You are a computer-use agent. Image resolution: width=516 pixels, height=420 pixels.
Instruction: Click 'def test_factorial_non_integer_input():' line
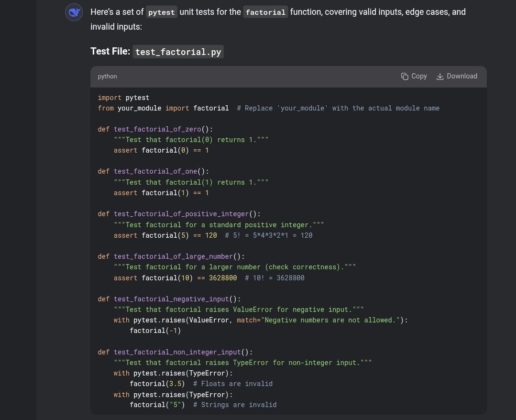[x=175, y=352]
